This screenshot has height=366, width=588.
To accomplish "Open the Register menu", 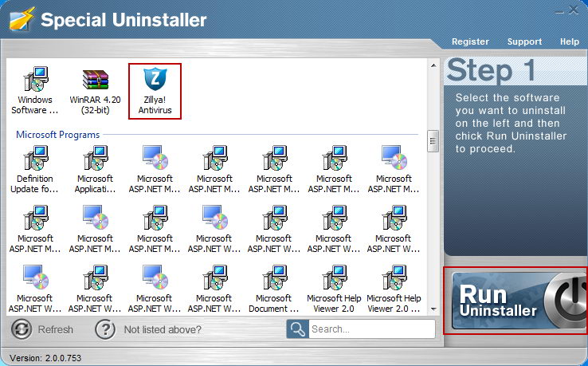I will [x=470, y=41].
